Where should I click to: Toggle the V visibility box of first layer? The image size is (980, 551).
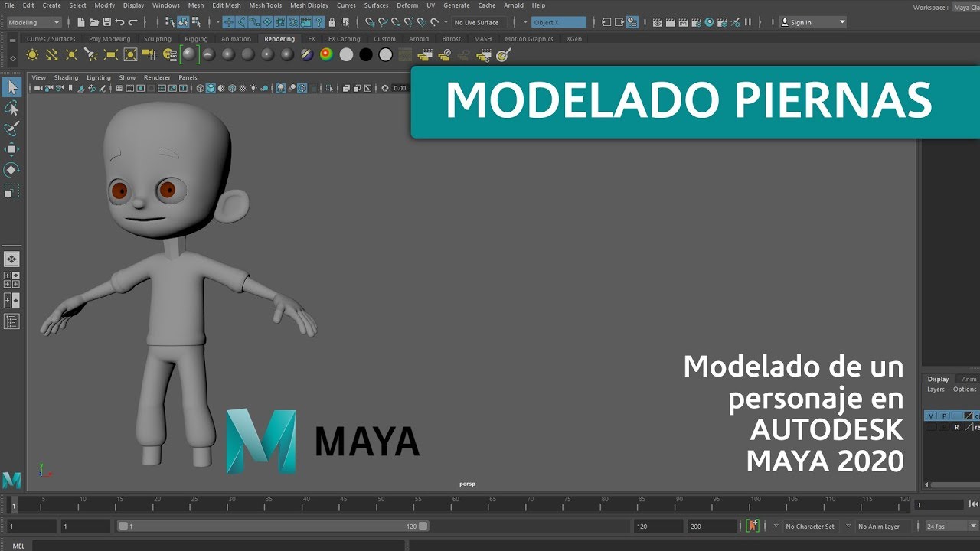tap(931, 416)
